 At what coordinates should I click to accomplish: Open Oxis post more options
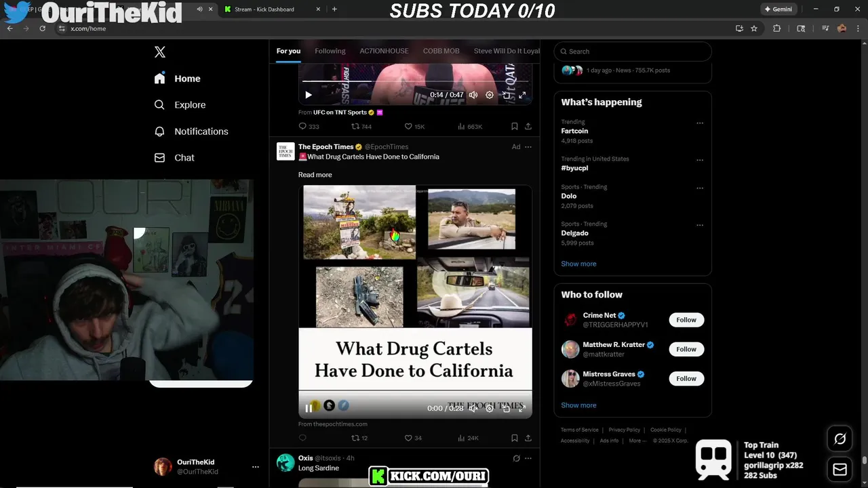coord(528,459)
